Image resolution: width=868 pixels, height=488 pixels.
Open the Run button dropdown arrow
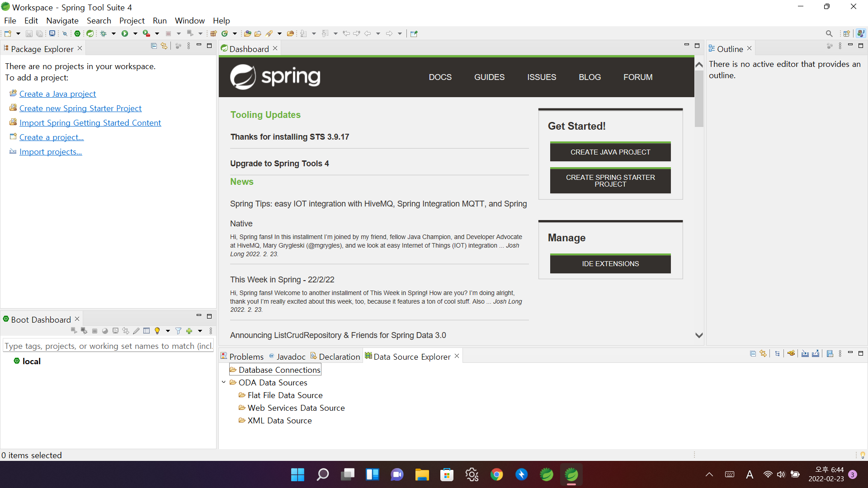135,33
